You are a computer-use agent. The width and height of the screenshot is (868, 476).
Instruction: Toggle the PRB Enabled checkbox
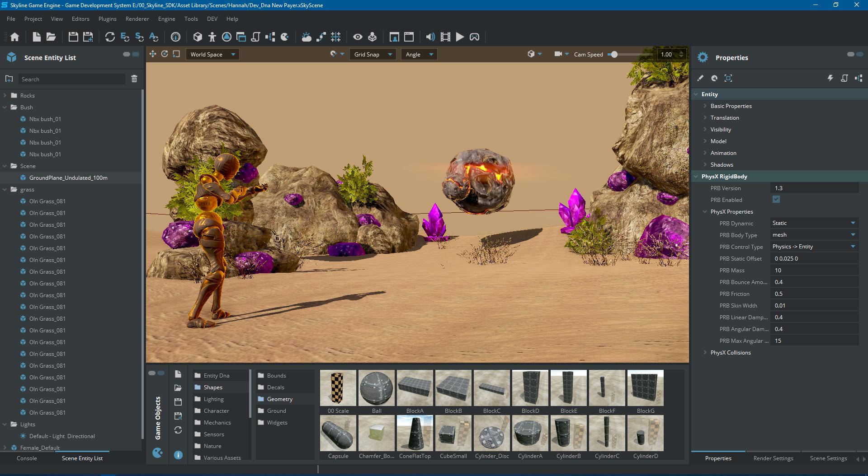tap(776, 200)
